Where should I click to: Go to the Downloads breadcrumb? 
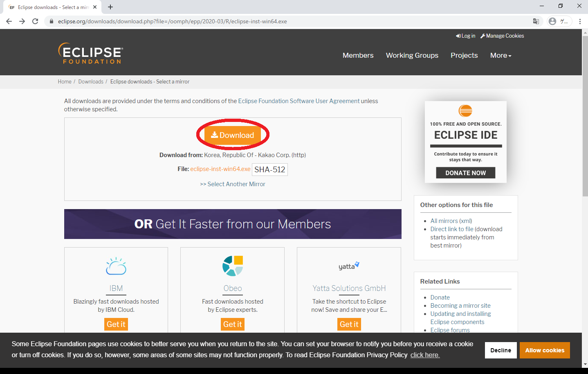91,82
